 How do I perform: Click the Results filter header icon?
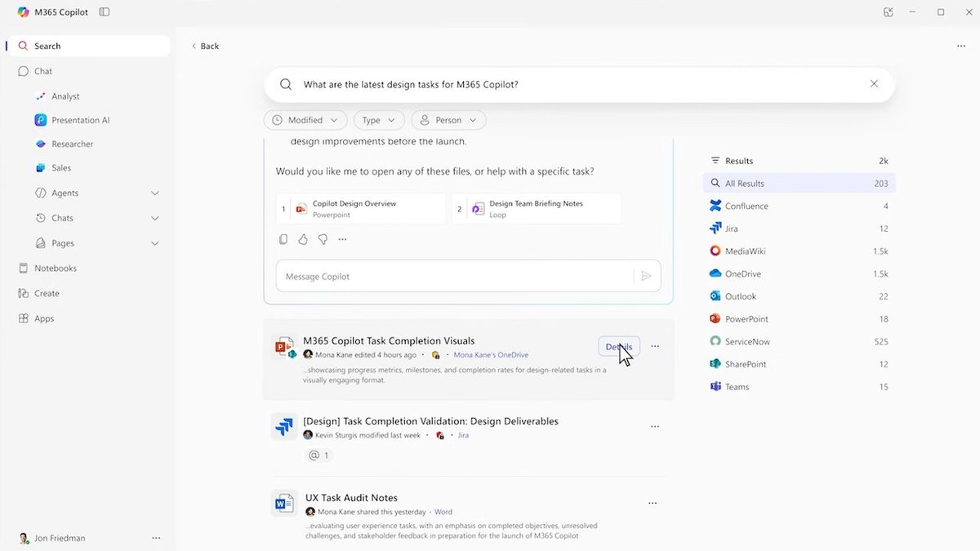715,161
